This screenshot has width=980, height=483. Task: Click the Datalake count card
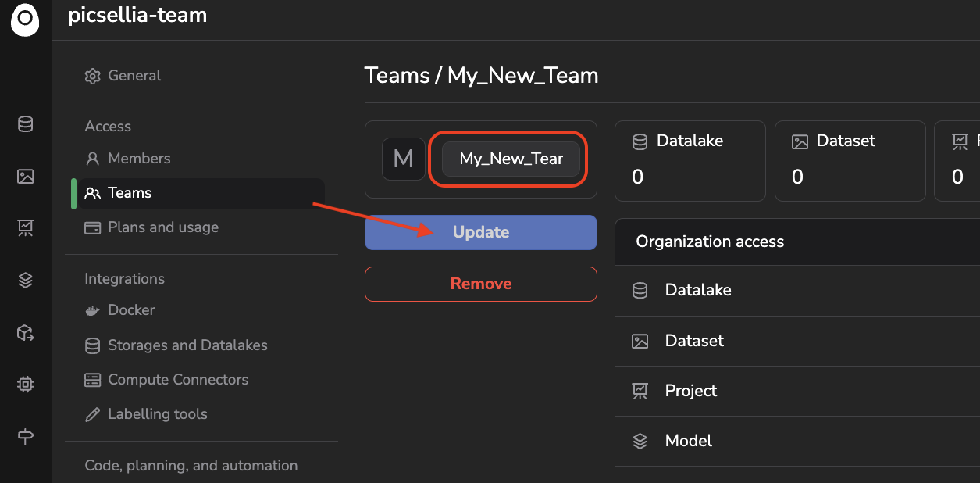click(x=690, y=161)
